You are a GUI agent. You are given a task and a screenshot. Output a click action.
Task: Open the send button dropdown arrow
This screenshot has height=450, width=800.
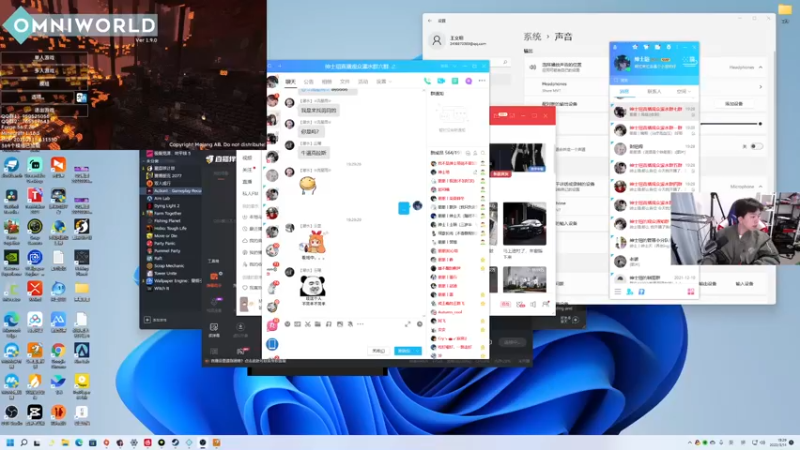click(418, 351)
